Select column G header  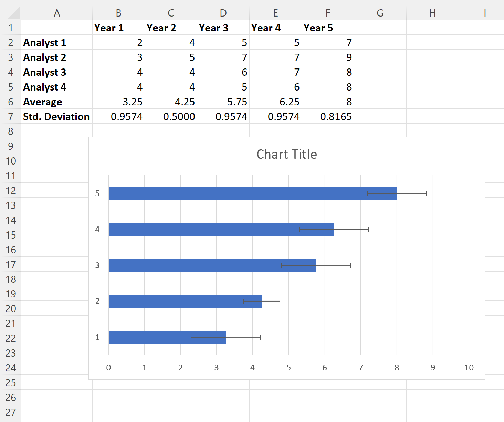[x=380, y=13]
